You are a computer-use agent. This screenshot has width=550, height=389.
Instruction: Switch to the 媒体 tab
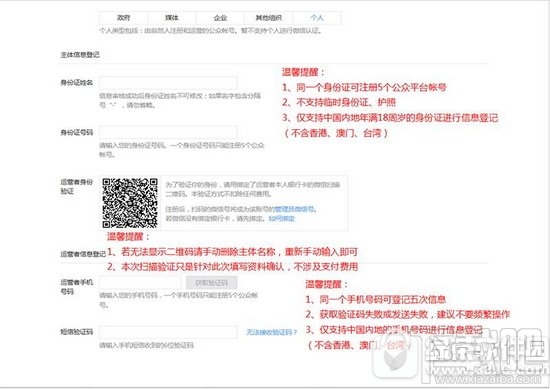(172, 18)
